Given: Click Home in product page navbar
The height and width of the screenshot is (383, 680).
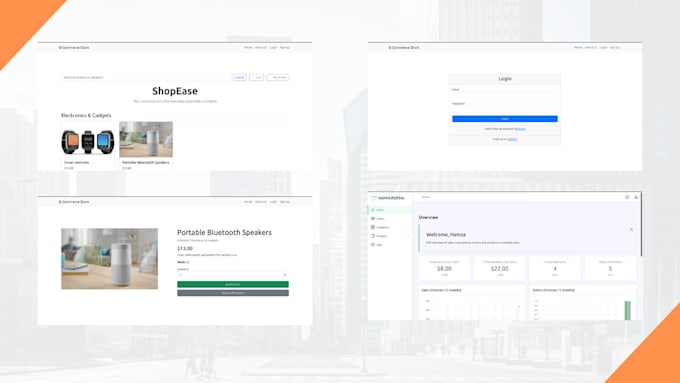Looking at the screenshot, I should tap(248, 202).
